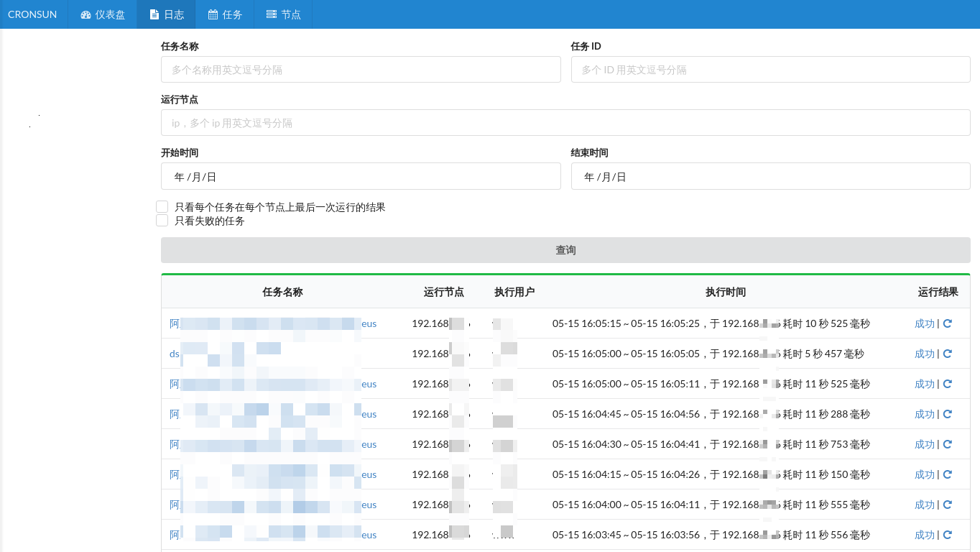Screen dimensions: 980x552
Task: Click the 任务名称 column header
Action: [282, 292]
